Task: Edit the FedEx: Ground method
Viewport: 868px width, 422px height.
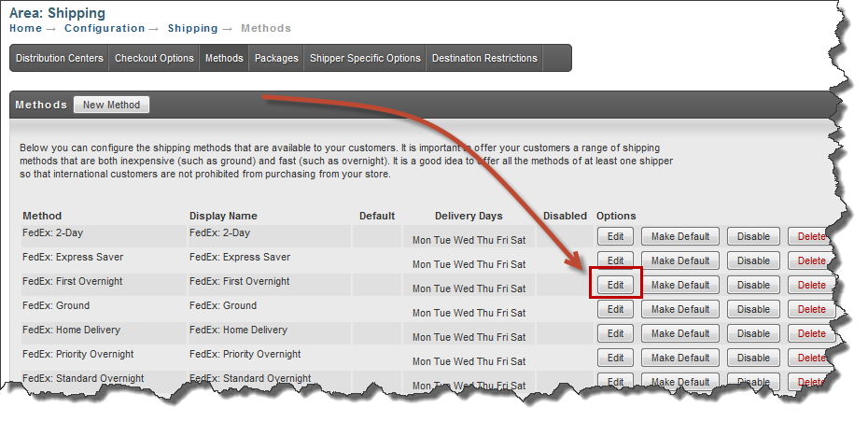Action: [615, 310]
